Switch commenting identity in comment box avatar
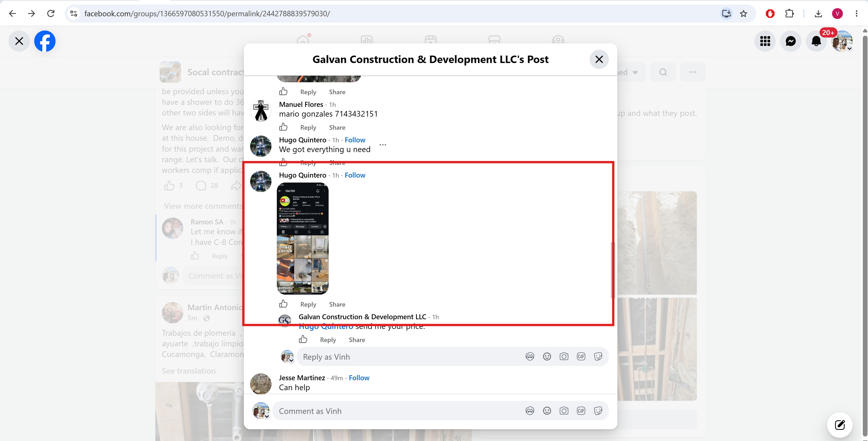The width and height of the screenshot is (868, 441). 261,411
